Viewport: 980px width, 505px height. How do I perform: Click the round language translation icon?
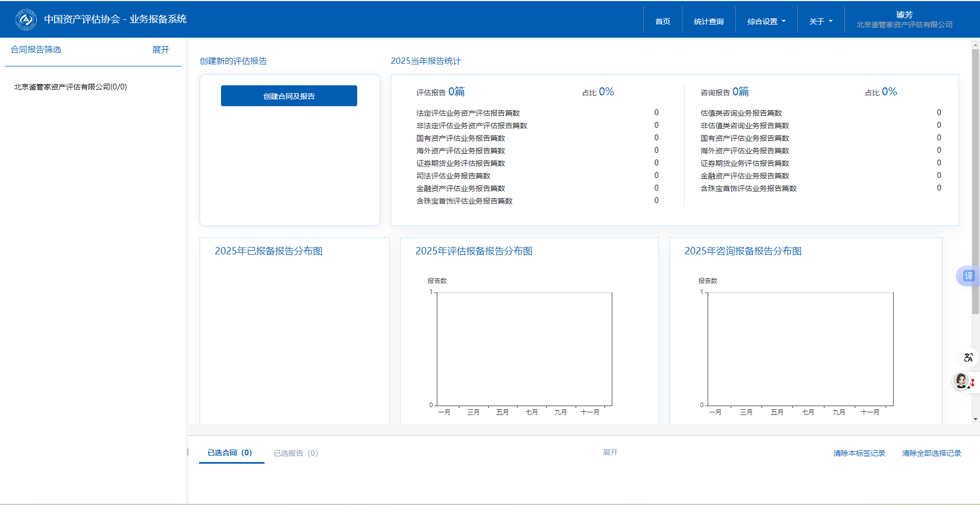coord(968,357)
